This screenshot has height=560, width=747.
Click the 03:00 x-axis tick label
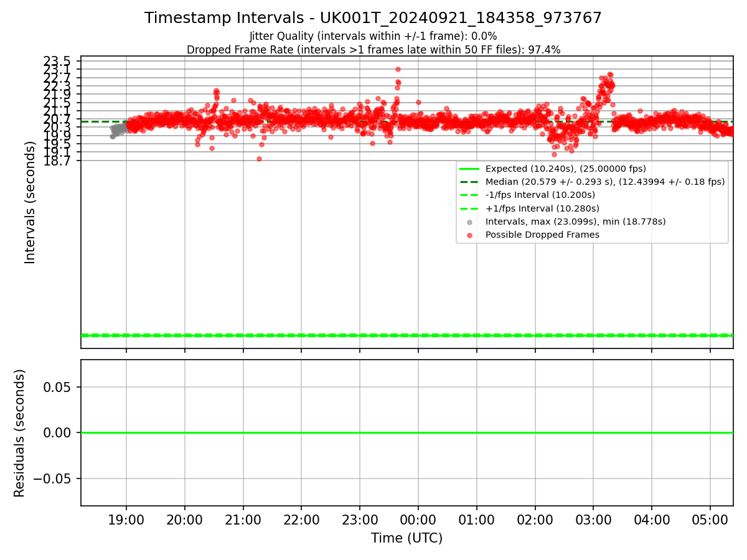point(593,519)
